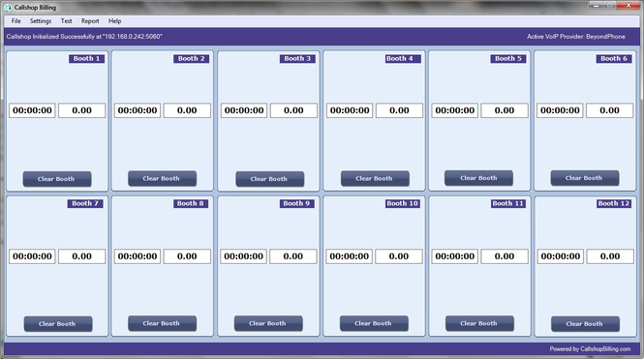Clear Booth 12 with its button
644x359 pixels.
(x=585, y=324)
